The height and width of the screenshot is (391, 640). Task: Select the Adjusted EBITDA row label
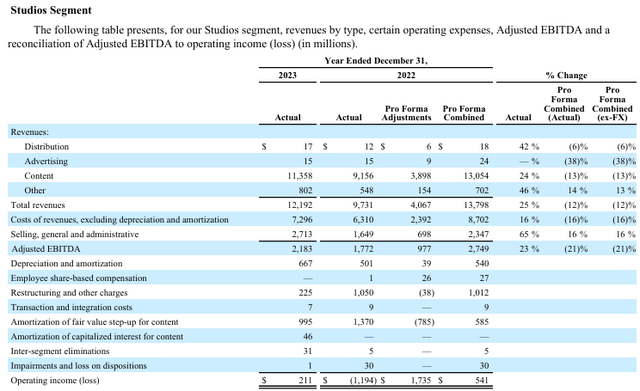pos(46,249)
